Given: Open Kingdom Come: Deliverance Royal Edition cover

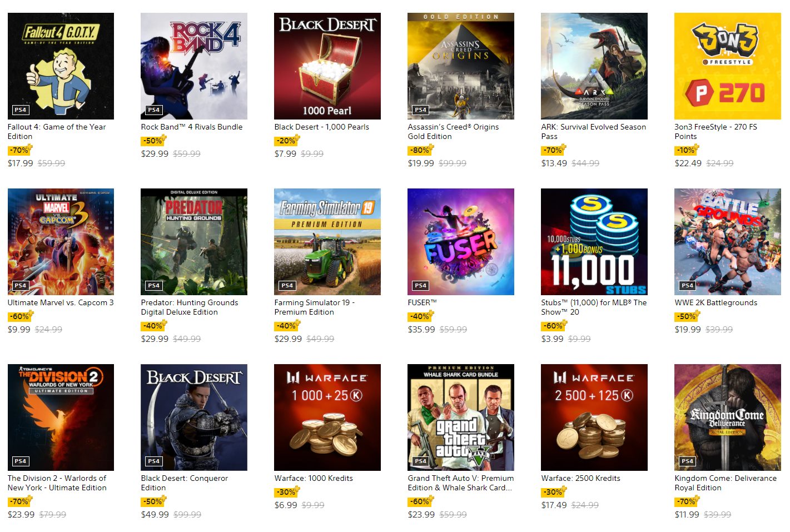Looking at the screenshot, I should (x=728, y=417).
